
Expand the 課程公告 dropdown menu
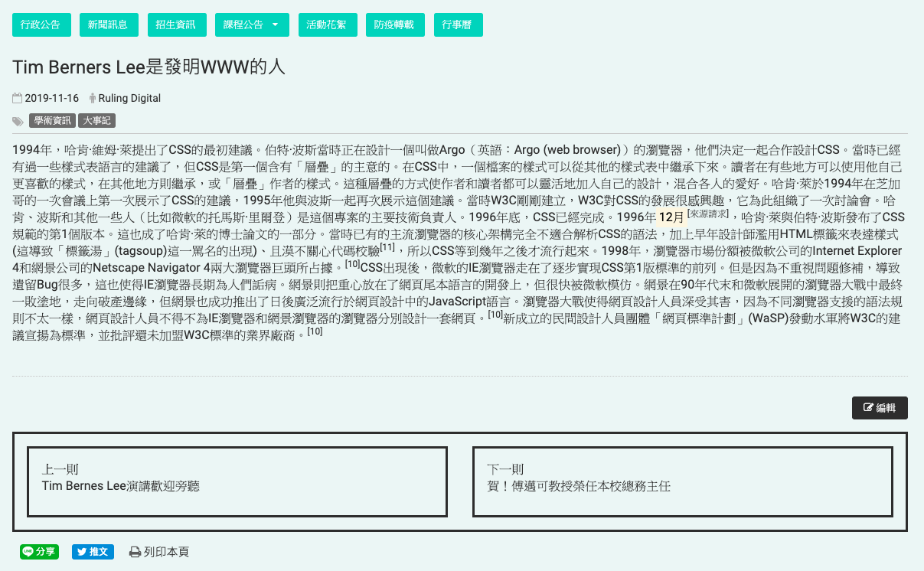coord(252,24)
